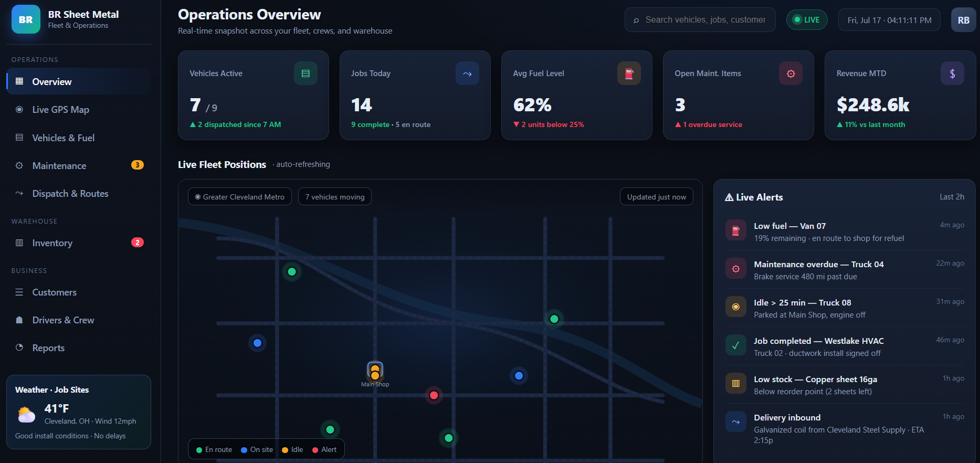Click the Delivery inbound arrow icon
The width and height of the screenshot is (980, 463).
[736, 422]
